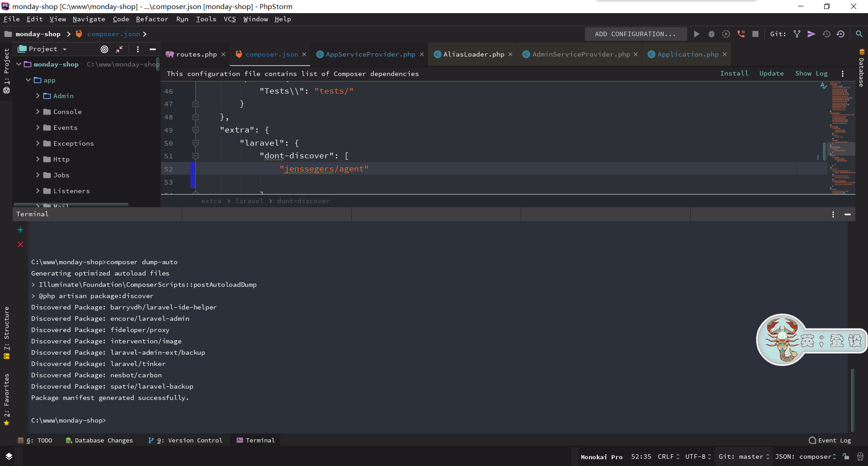868x466 pixels.
Task: Click Git Show History clock icon
Action: [826, 34]
